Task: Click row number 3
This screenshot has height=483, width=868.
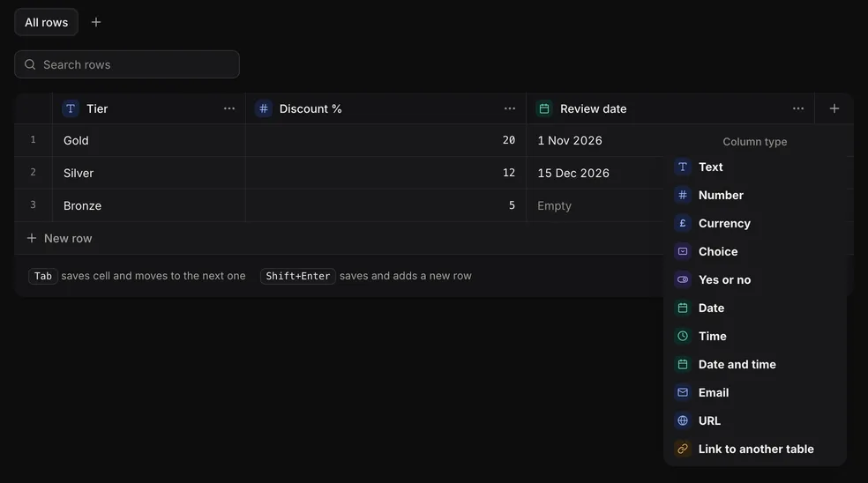Action: [x=34, y=204]
